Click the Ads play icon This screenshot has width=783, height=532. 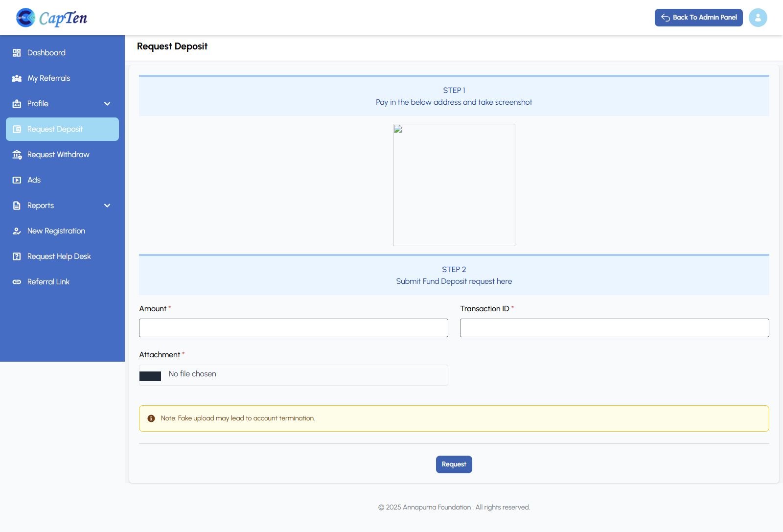coord(17,180)
